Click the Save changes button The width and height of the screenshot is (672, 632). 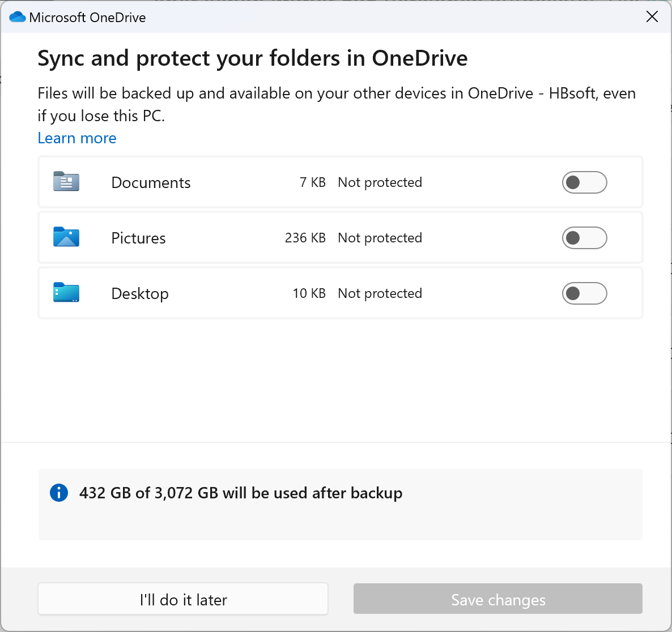497,599
